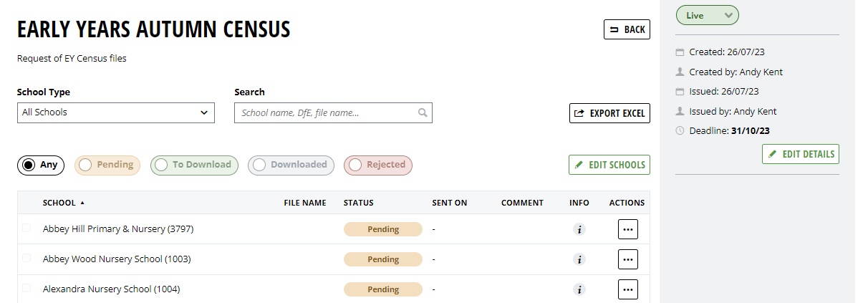This screenshot has width=868, height=303.
Task: Open info for Alexandra Nursery School
Action: [579, 289]
